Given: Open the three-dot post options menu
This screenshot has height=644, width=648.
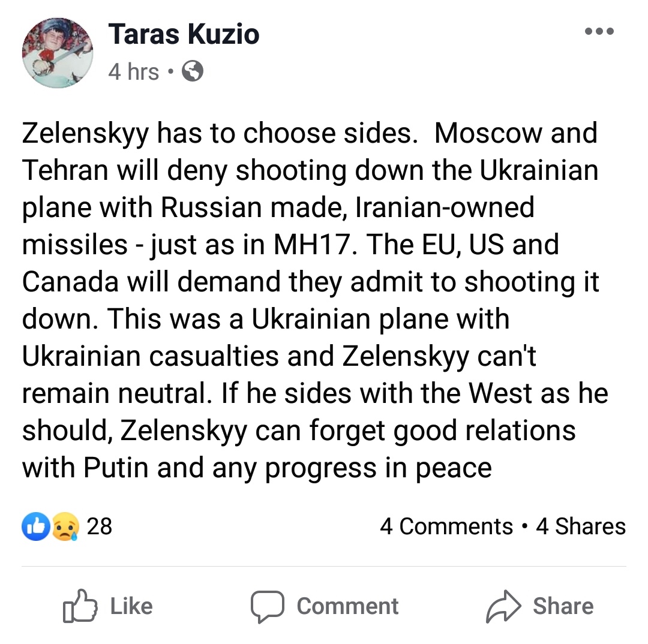Looking at the screenshot, I should (x=599, y=32).
